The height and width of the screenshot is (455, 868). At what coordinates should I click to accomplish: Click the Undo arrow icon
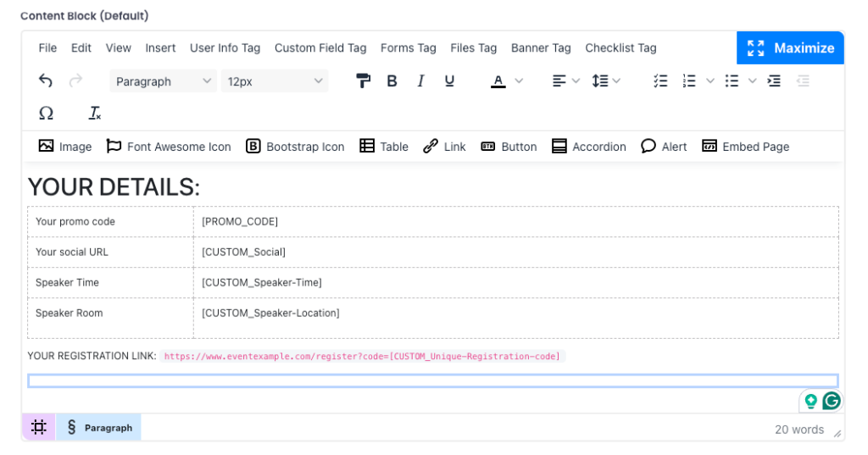46,81
